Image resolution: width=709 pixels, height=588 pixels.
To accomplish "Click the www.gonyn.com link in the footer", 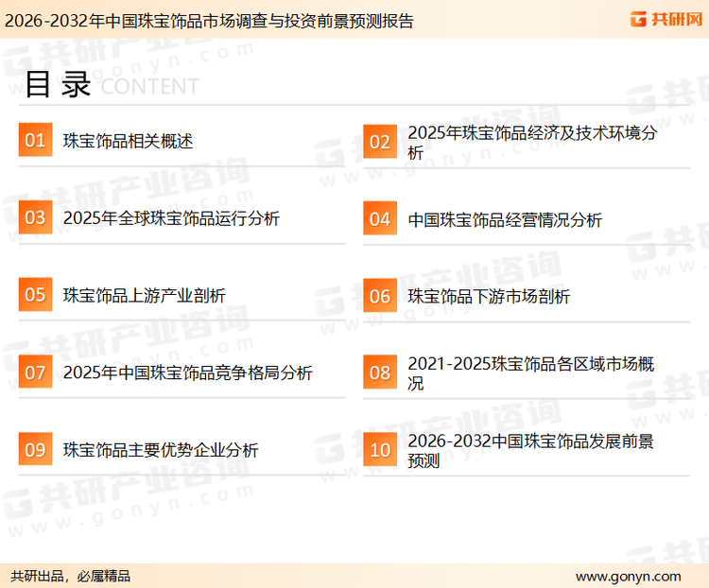I will [628, 576].
